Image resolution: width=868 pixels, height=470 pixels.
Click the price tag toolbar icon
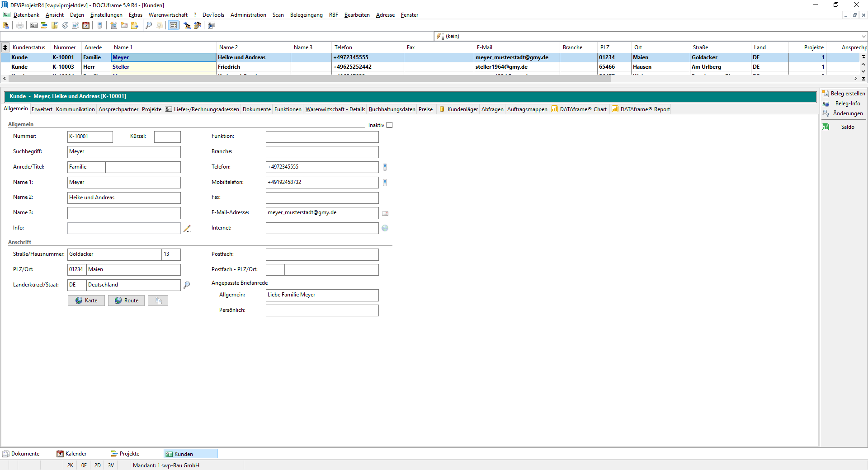pos(65,25)
